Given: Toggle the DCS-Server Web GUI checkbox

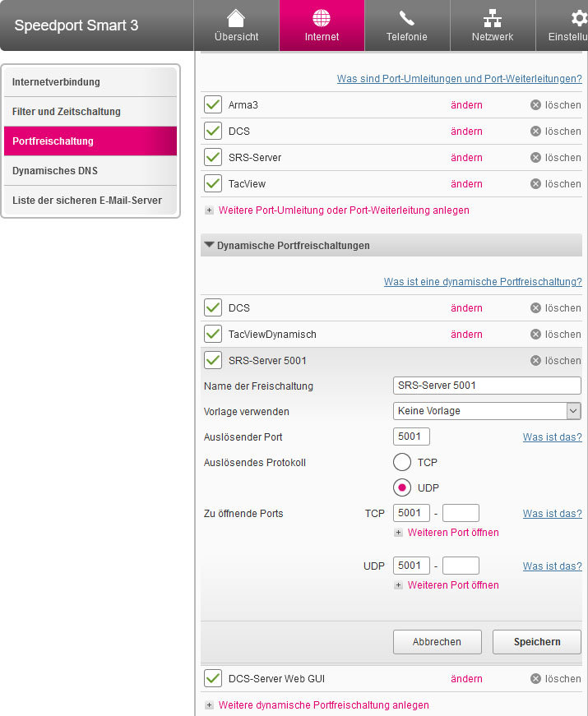Looking at the screenshot, I should pyautogui.click(x=213, y=678).
